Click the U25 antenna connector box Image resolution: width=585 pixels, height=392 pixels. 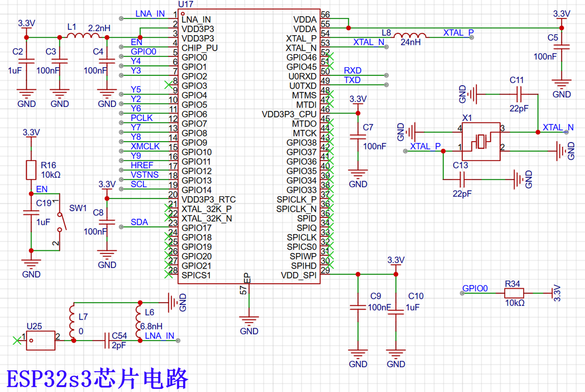tap(41, 340)
